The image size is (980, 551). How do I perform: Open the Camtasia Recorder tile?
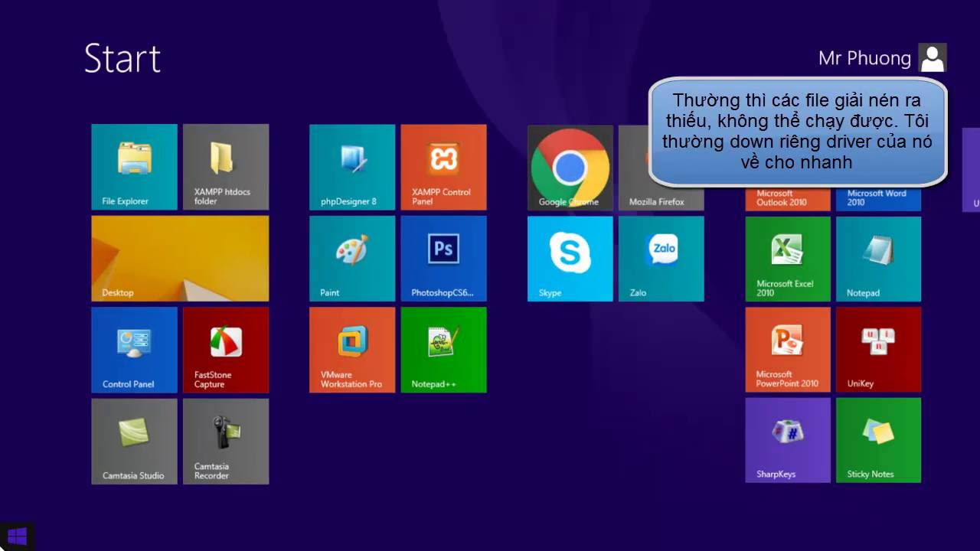(226, 441)
